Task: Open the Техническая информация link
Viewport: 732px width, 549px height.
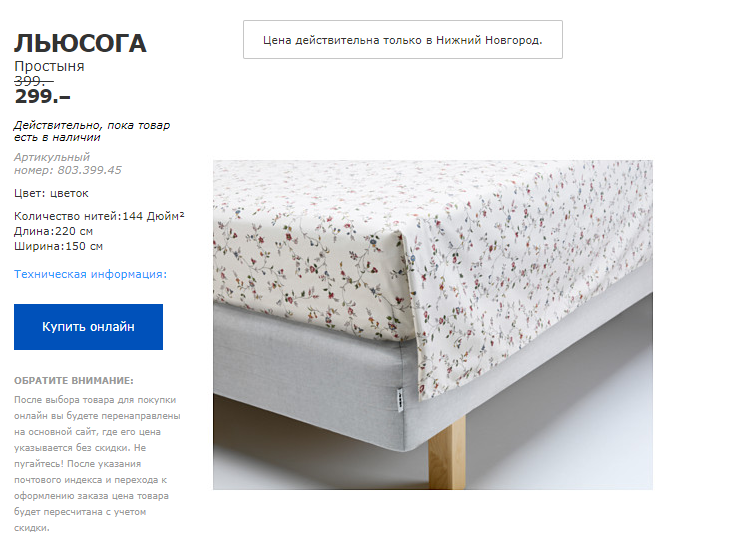Action: (90, 274)
